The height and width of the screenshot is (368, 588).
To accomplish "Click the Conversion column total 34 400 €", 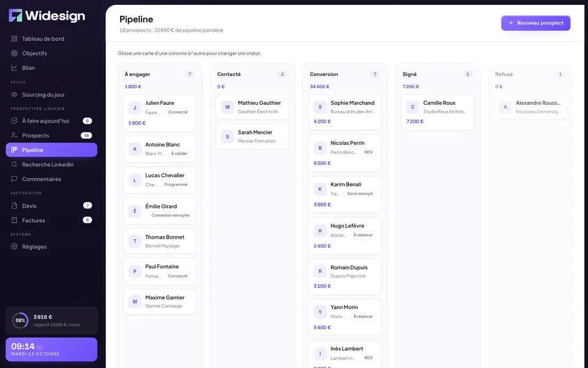I will [320, 86].
